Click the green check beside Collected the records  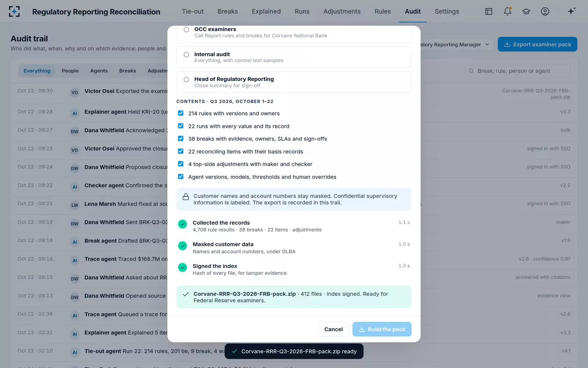[x=183, y=224]
